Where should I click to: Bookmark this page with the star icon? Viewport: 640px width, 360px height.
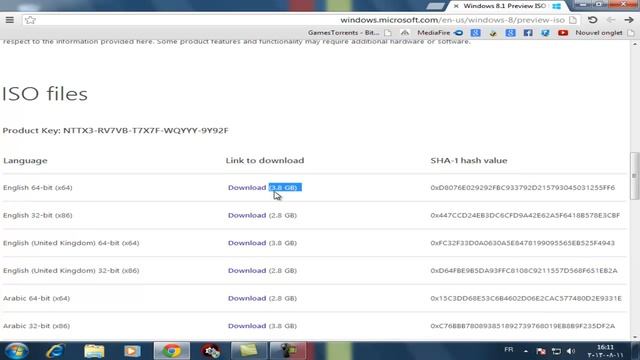point(30,20)
